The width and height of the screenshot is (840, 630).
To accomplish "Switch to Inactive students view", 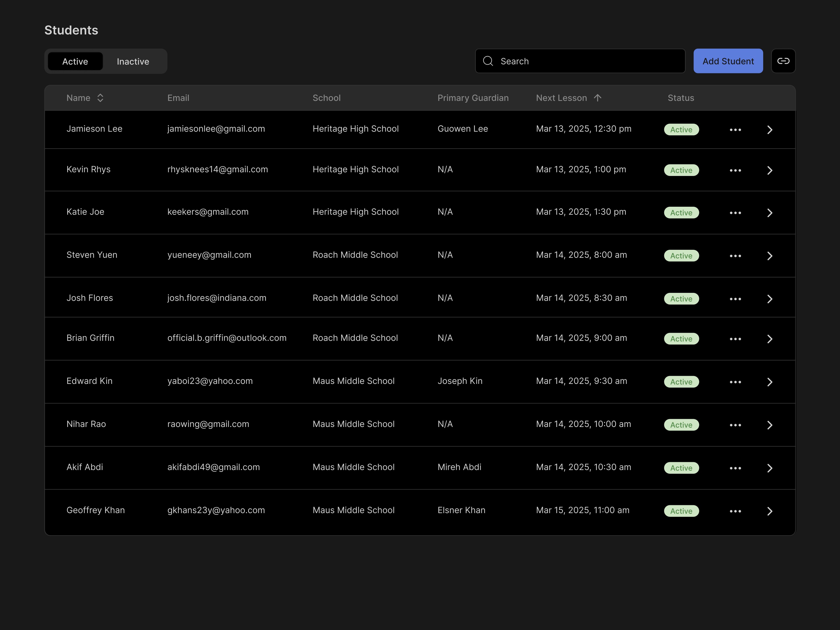I will coord(133,62).
